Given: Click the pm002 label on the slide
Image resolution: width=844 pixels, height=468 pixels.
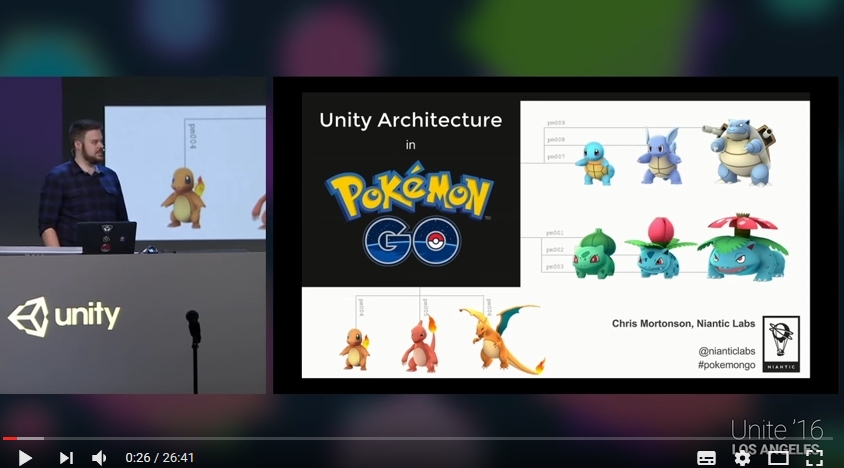Looking at the screenshot, I should click(x=555, y=250).
